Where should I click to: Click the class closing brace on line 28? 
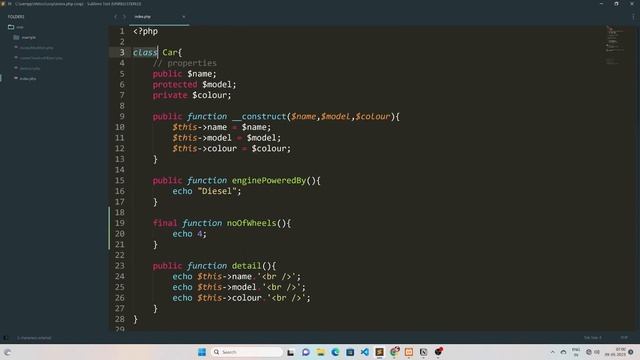(136, 319)
